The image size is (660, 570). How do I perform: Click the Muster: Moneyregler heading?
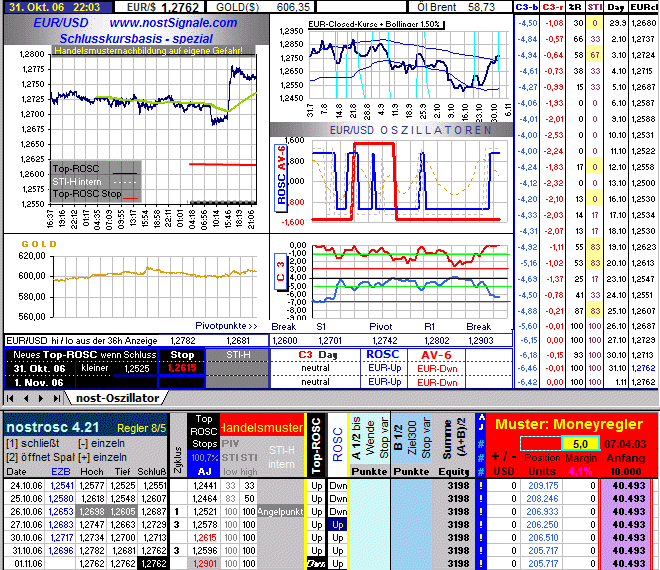pyautogui.click(x=569, y=424)
